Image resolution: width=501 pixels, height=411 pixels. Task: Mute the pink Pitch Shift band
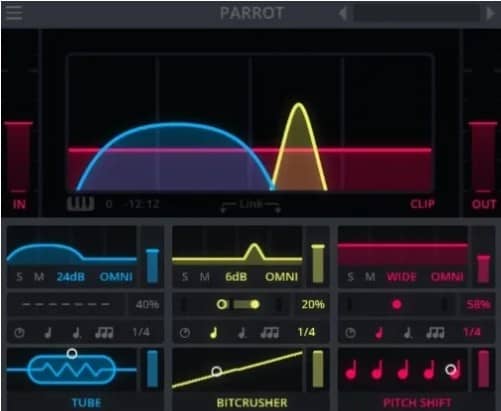click(370, 277)
